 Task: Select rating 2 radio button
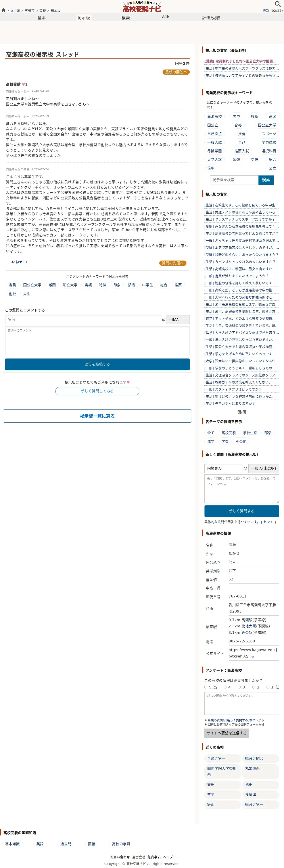(254, 687)
